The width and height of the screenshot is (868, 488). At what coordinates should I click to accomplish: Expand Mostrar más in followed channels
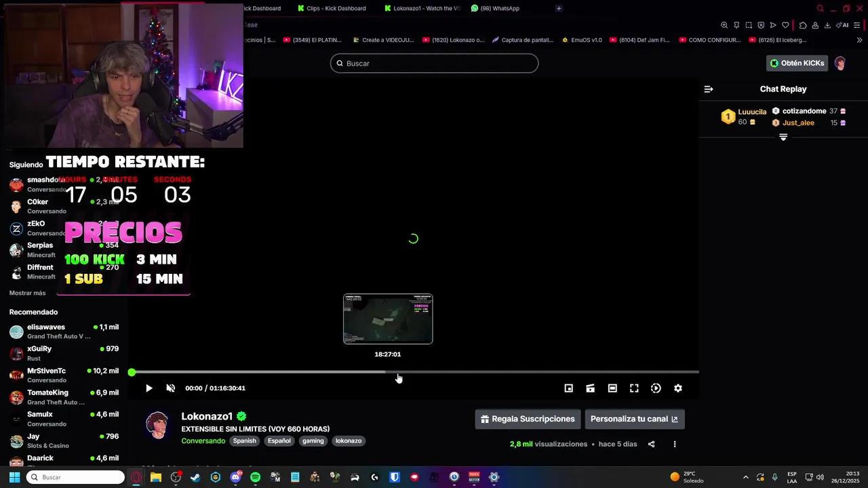click(27, 293)
